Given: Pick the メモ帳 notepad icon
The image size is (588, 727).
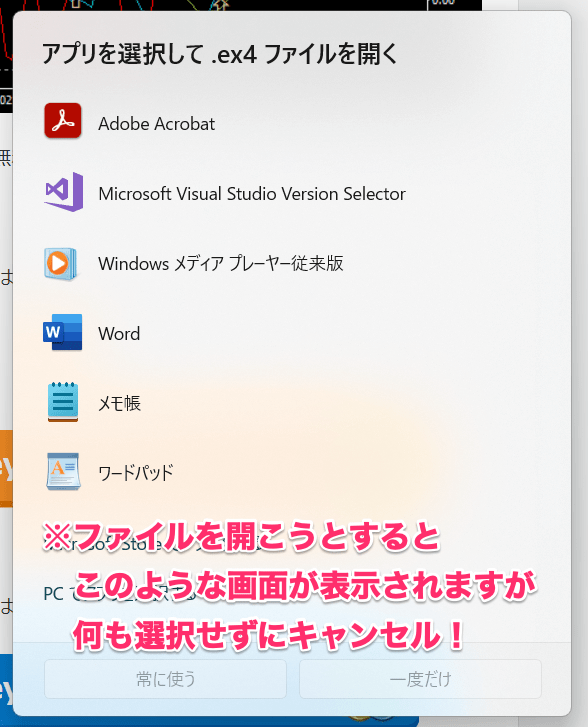Looking at the screenshot, I should [63, 402].
